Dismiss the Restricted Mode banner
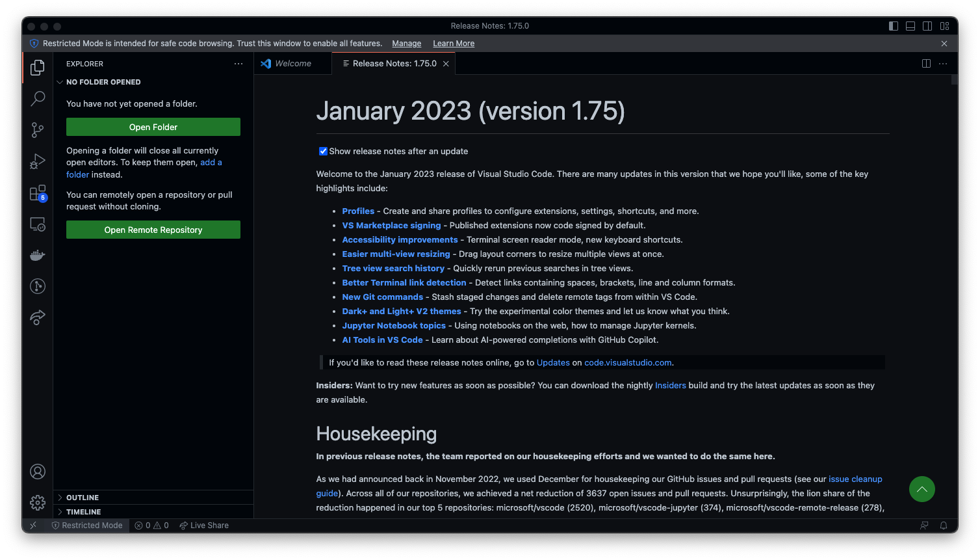The image size is (980, 560). tap(944, 44)
